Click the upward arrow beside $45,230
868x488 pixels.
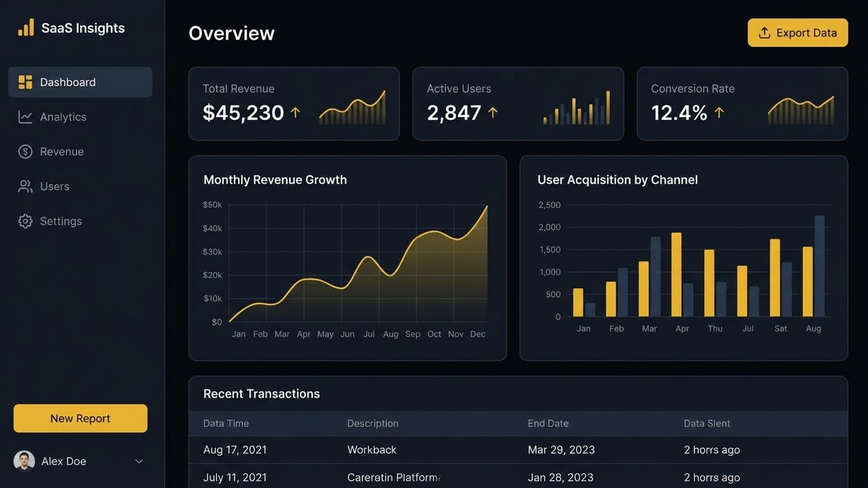tap(295, 112)
